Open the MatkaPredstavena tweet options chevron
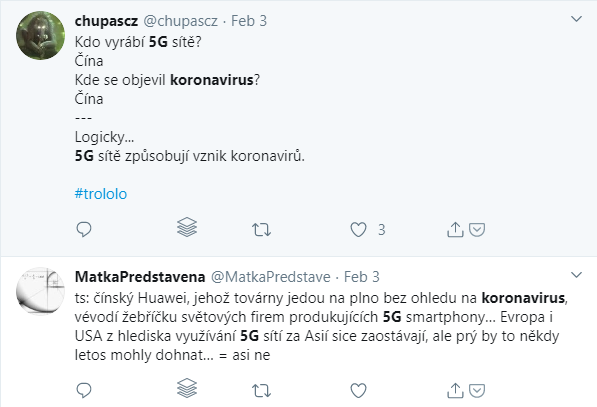 click(576, 275)
